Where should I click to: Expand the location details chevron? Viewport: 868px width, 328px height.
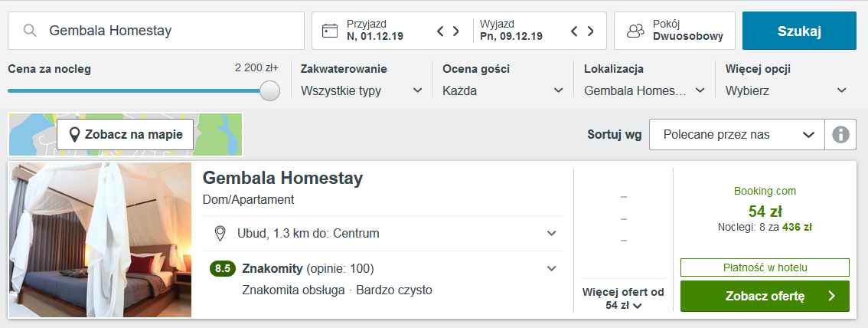click(551, 233)
